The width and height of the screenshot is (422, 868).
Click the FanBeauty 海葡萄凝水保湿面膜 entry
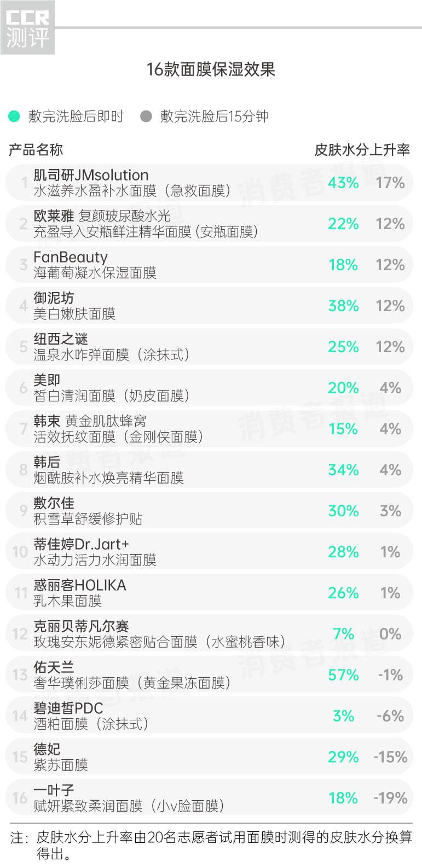pos(95,265)
